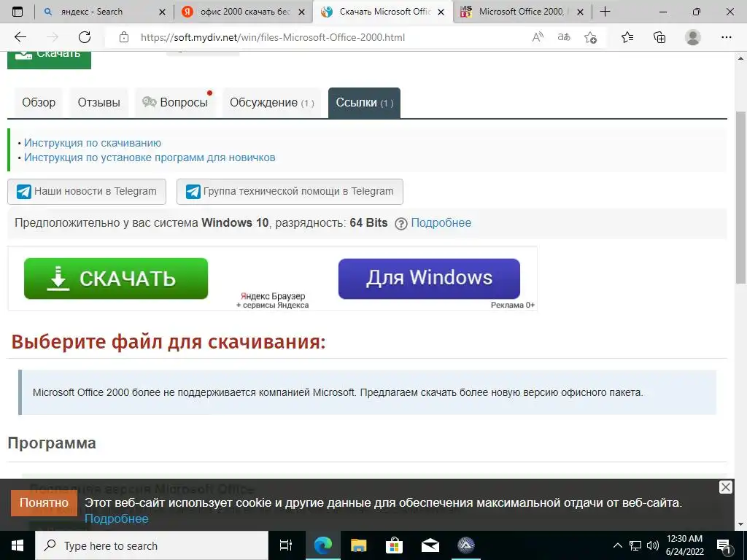Click the Type here to search box
Image resolution: width=747 pixels, height=560 pixels.
(x=152, y=545)
